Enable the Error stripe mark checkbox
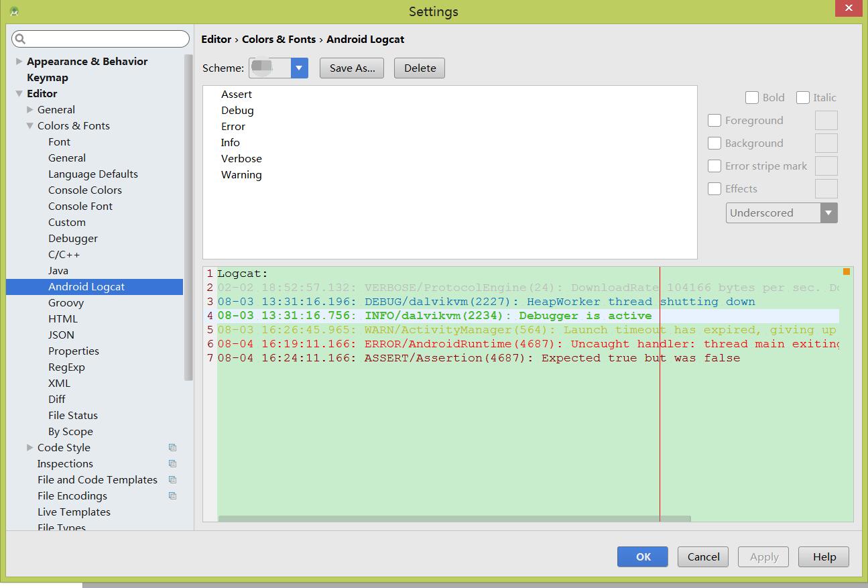 715,166
